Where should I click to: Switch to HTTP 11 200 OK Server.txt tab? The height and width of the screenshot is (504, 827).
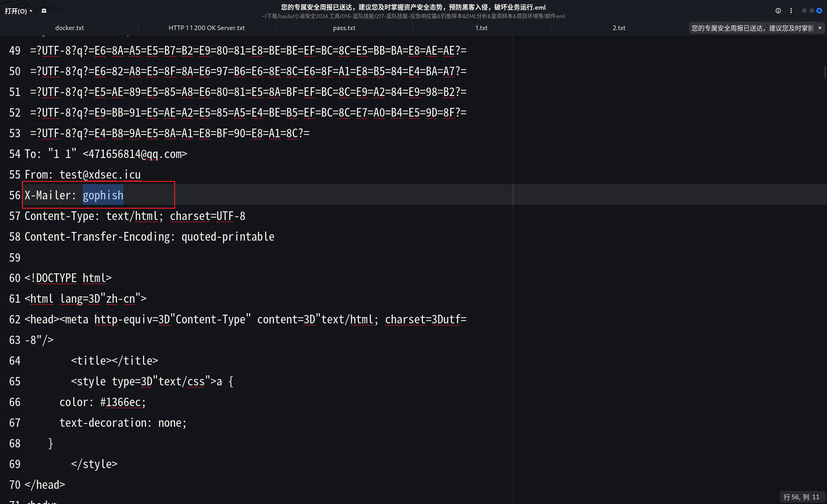click(206, 28)
